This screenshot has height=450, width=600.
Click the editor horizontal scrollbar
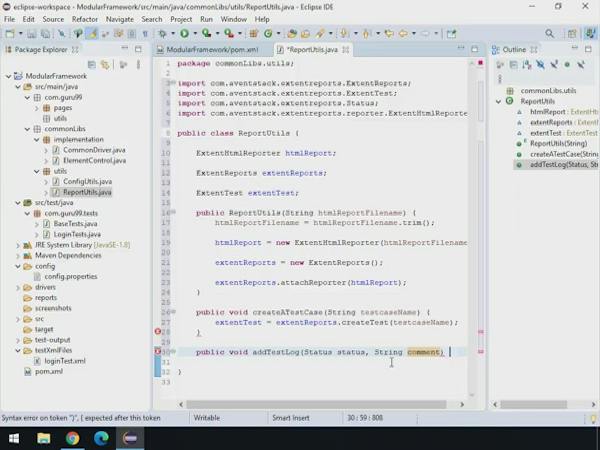click(316, 404)
